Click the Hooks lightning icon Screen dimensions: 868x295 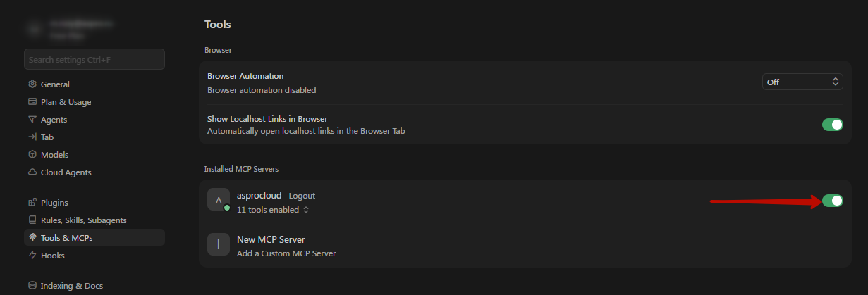[32, 256]
